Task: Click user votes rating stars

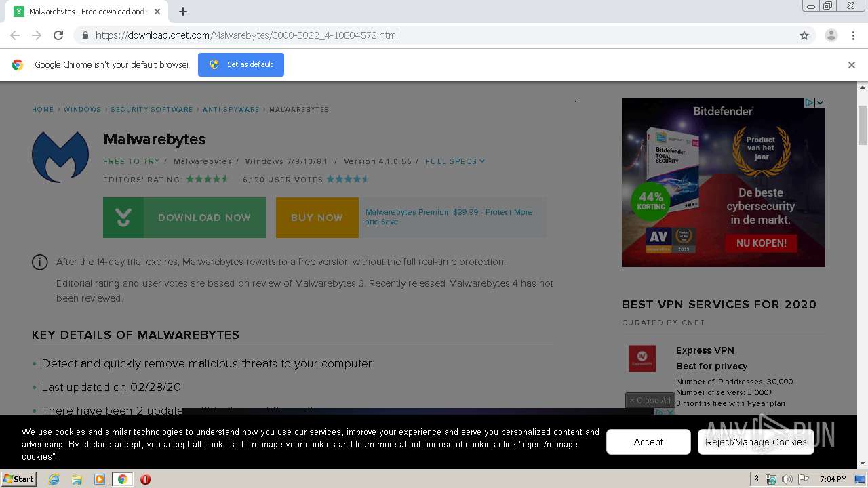Action: [x=348, y=179]
